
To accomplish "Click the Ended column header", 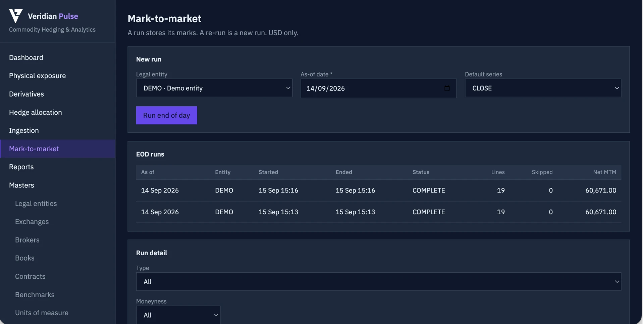I will click(344, 172).
